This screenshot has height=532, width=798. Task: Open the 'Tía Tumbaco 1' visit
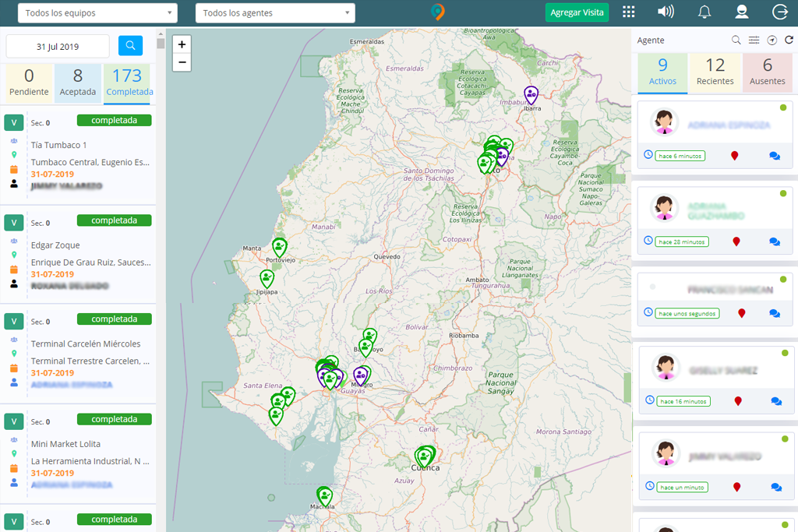click(x=58, y=145)
